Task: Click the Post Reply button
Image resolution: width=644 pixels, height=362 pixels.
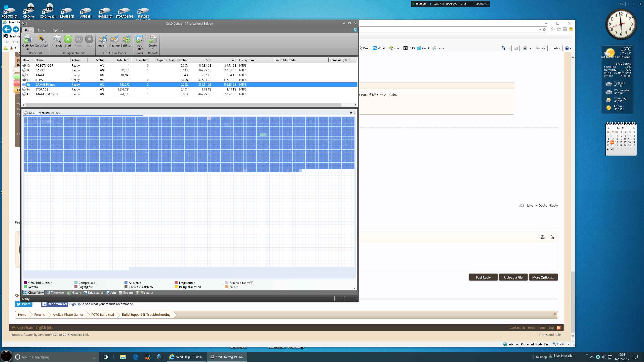Action: [x=483, y=277]
